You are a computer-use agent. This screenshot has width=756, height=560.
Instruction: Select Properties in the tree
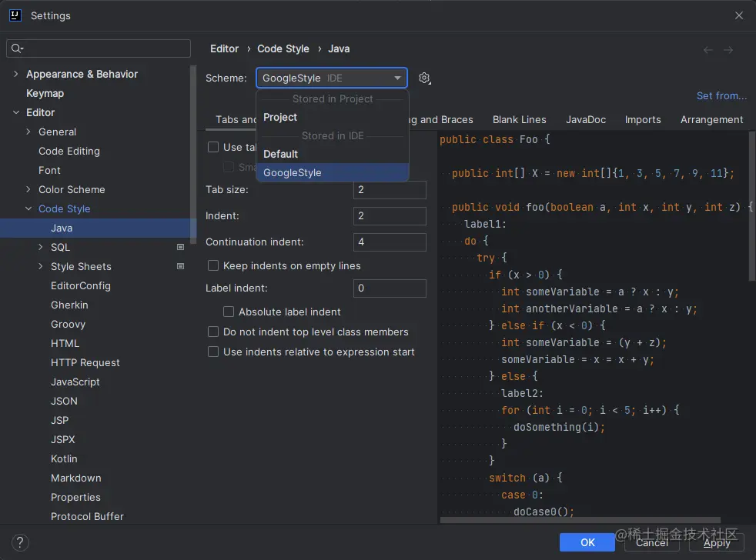[75, 498]
